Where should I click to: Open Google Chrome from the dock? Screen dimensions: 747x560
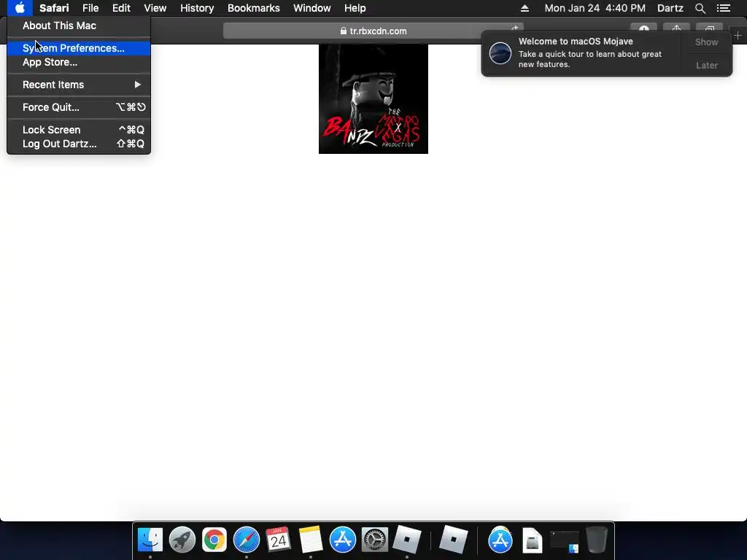point(214,540)
